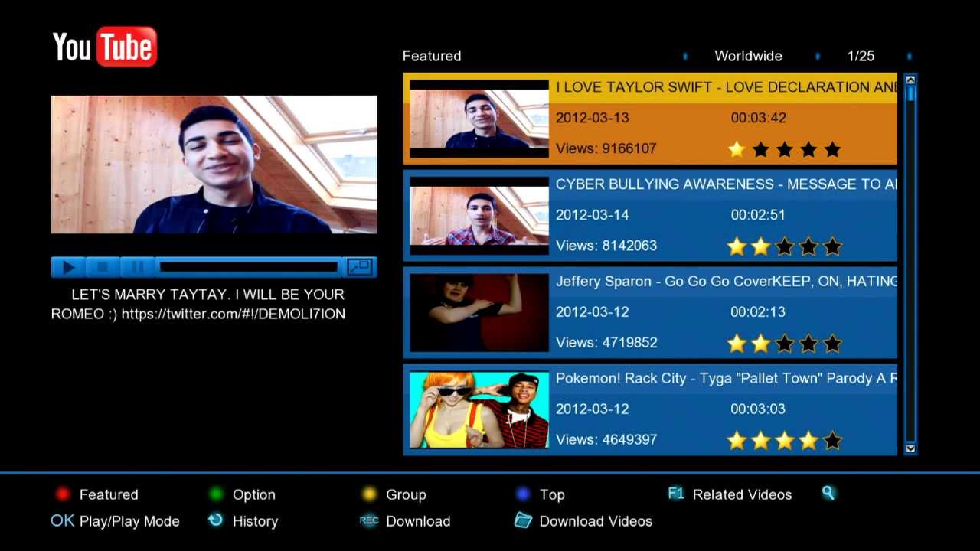The height and width of the screenshot is (551, 980).
Task: Click the Featured label in the footer
Action: 109,494
